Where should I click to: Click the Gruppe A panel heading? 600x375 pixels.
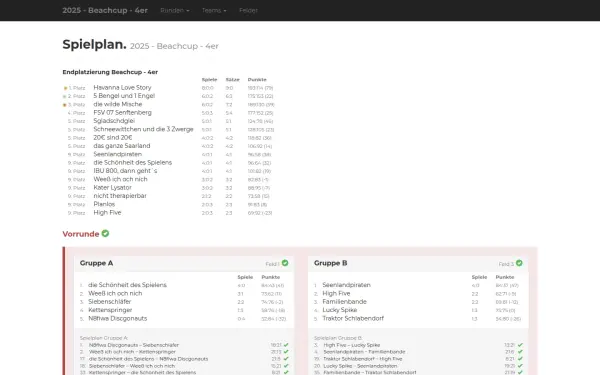pos(96,263)
